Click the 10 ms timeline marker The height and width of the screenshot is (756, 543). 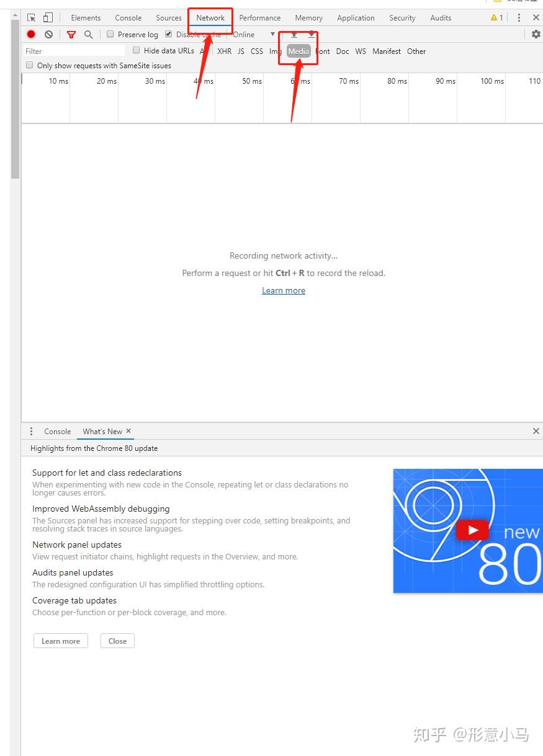click(58, 81)
